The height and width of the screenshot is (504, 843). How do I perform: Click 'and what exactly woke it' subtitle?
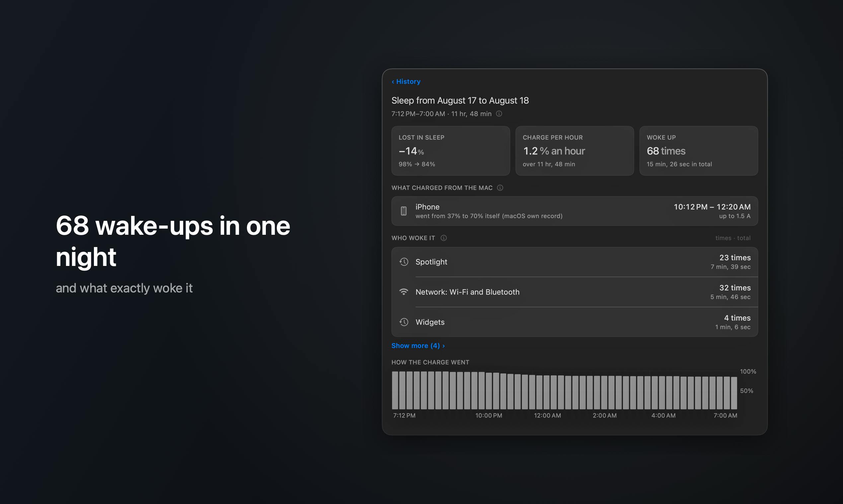pos(124,288)
